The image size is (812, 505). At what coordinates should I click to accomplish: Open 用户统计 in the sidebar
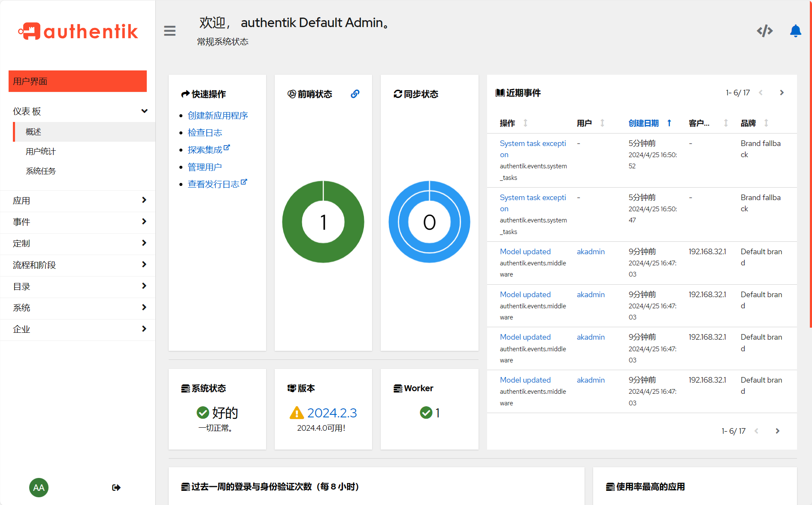41,152
